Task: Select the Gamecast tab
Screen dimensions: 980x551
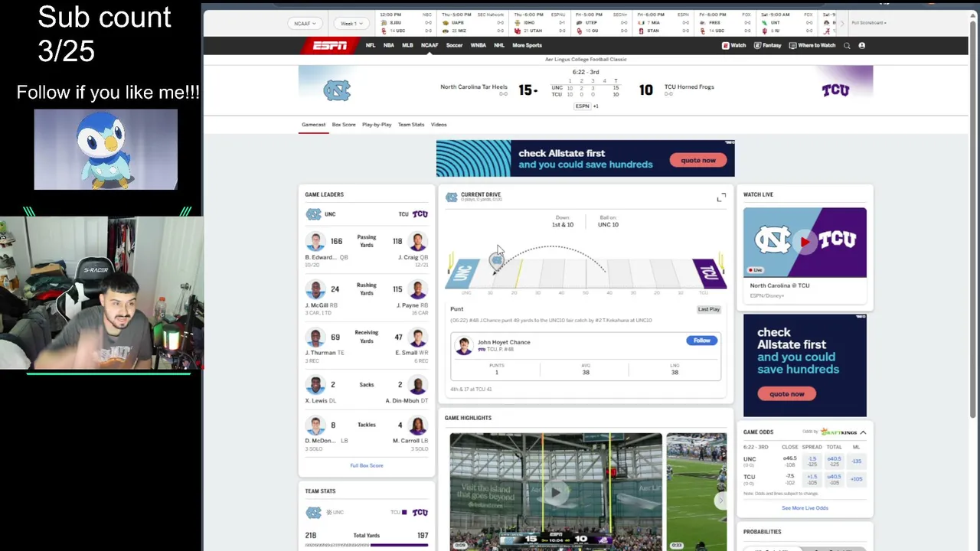Action: [x=313, y=125]
